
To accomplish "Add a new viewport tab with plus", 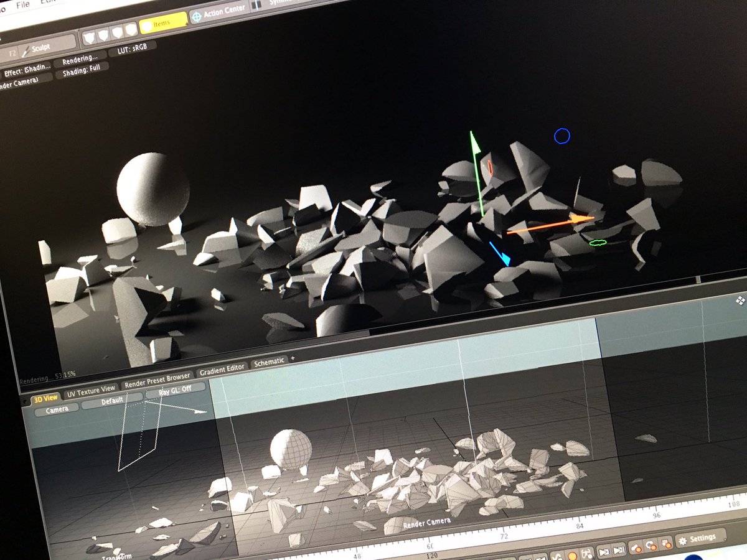I will coord(293,358).
